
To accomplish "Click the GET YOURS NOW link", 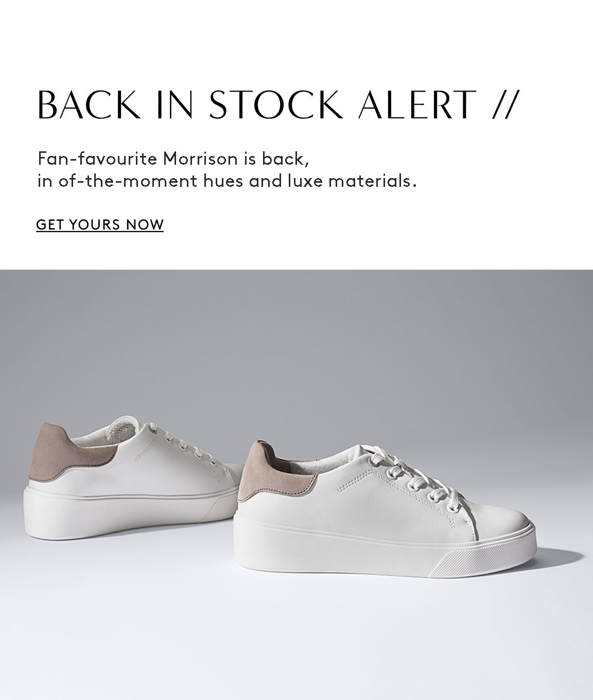I will pyautogui.click(x=100, y=225).
